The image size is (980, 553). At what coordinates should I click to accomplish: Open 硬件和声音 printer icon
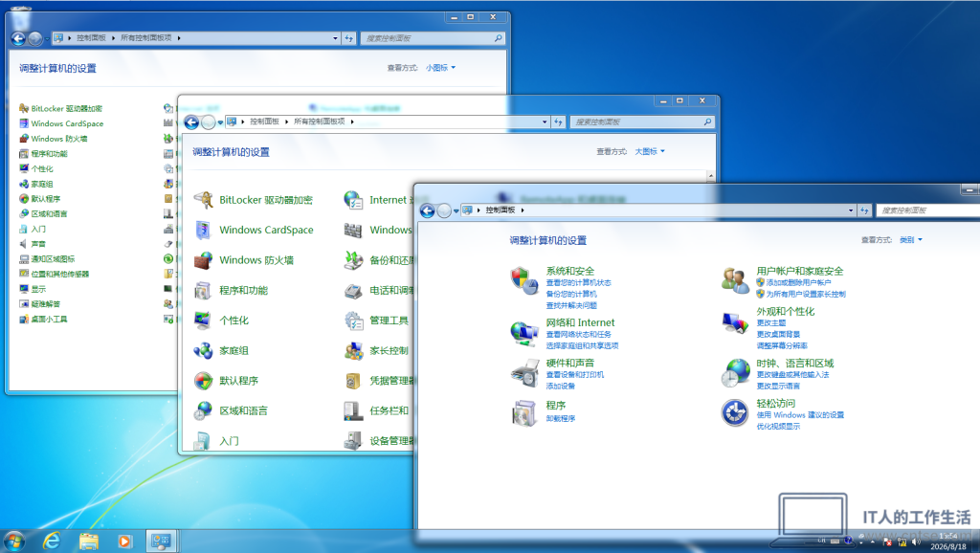tap(524, 373)
